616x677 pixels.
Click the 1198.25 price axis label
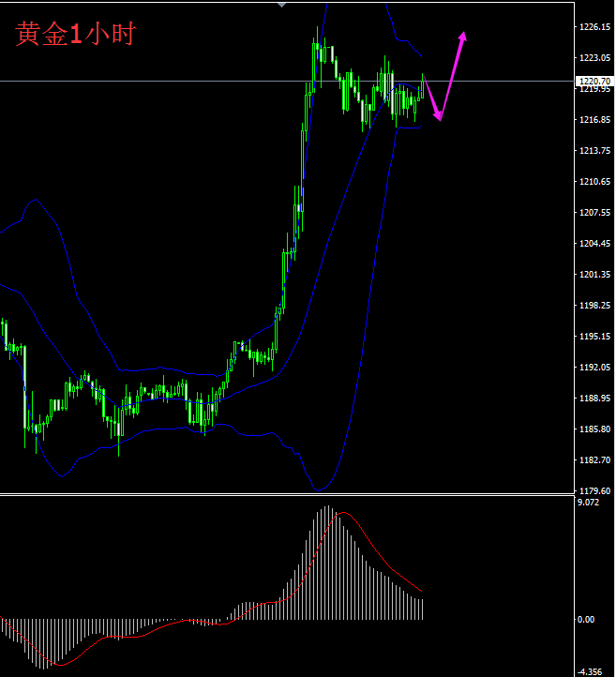594,306
